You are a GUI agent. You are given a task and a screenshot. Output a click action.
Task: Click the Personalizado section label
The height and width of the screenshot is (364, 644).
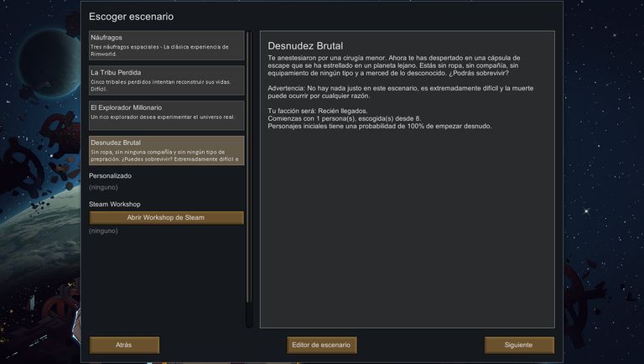[x=110, y=176]
